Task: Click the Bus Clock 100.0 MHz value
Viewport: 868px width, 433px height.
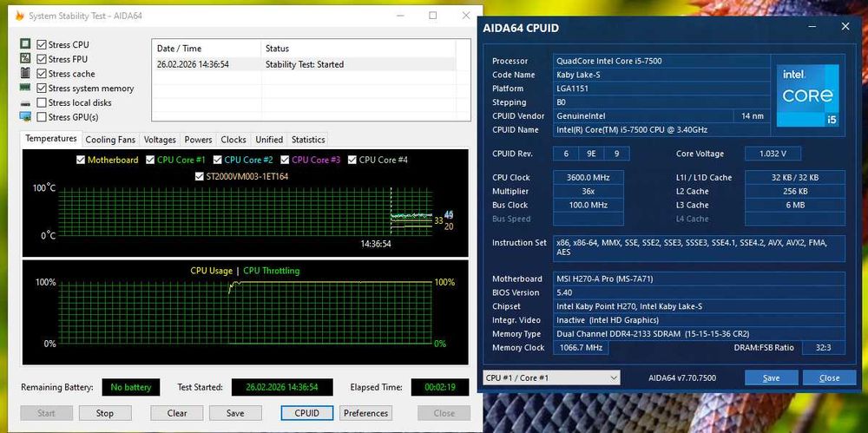Action: click(589, 205)
